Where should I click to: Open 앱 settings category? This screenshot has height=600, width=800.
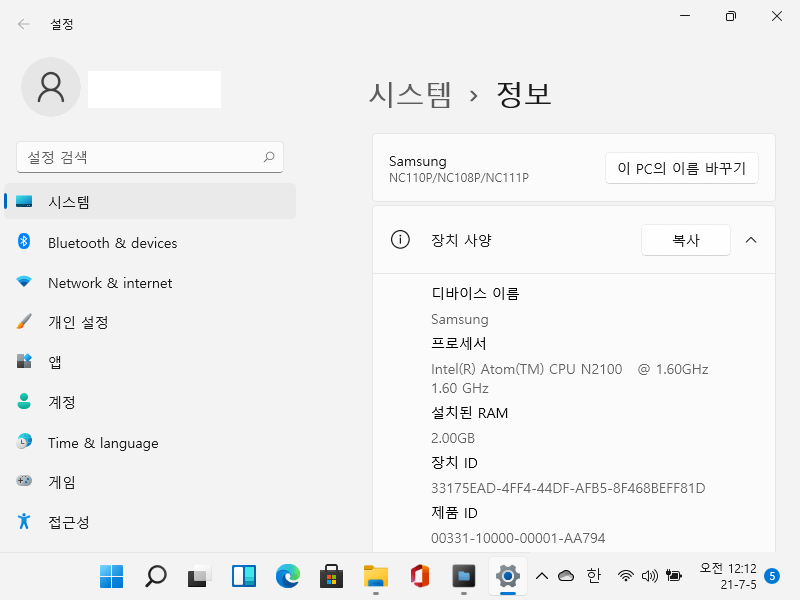pyautogui.click(x=150, y=362)
